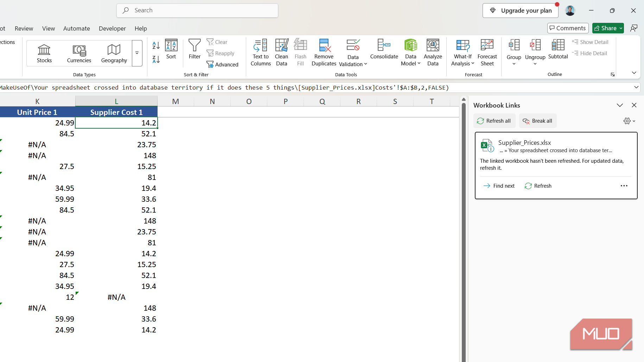Create a Forecast Sheet
This screenshot has height=362, width=644.
[487, 53]
